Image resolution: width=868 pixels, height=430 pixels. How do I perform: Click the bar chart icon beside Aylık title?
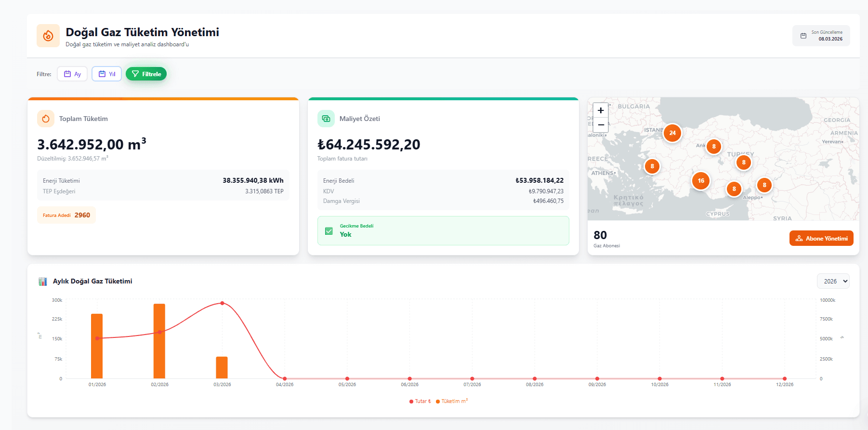43,282
